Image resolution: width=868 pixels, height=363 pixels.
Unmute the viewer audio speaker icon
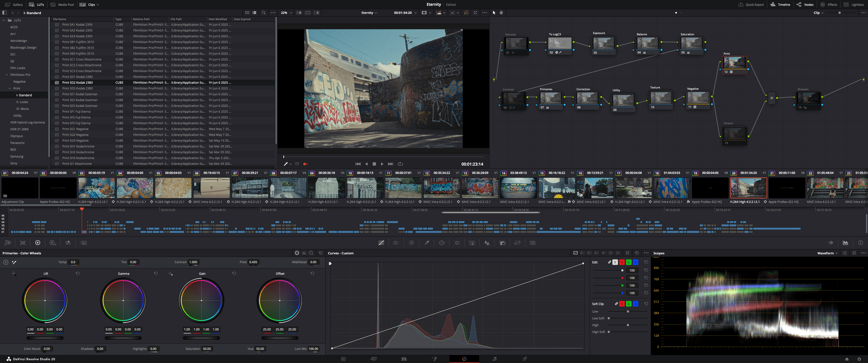pos(305,164)
